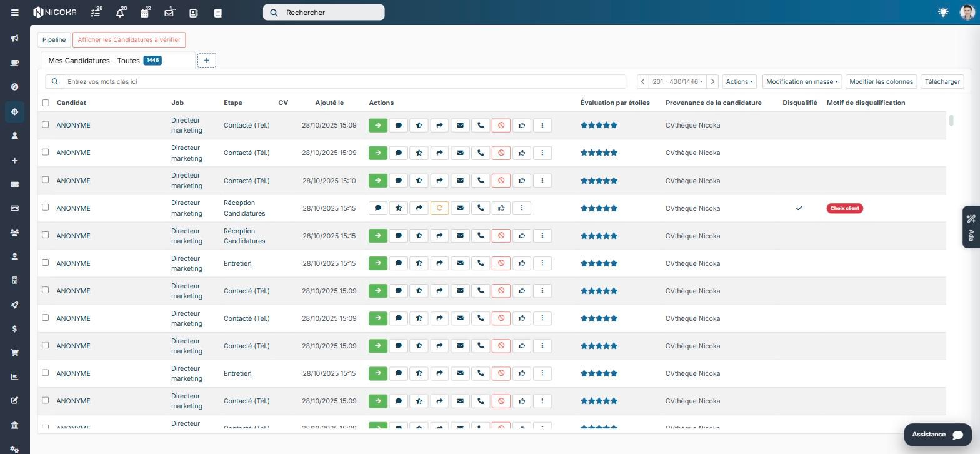The image size is (980, 454).
Task: Open the notifications bell icon
Action: click(x=120, y=13)
